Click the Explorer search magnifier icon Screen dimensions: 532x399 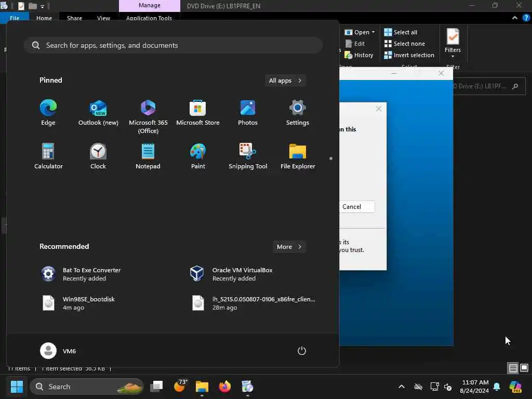click(x=515, y=87)
